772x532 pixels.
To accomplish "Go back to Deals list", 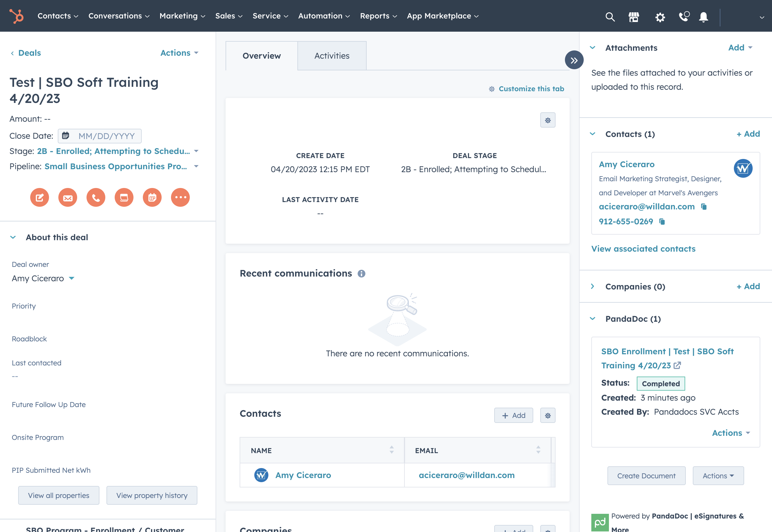I will coord(26,53).
